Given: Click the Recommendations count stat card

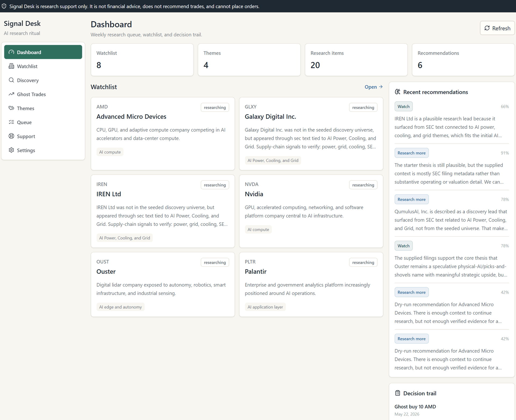Looking at the screenshot, I should (x=463, y=60).
